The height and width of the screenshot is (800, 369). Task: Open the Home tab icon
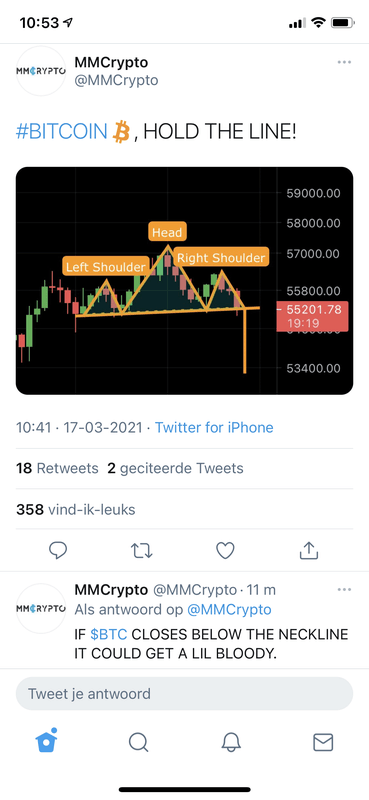pyautogui.click(x=46, y=741)
